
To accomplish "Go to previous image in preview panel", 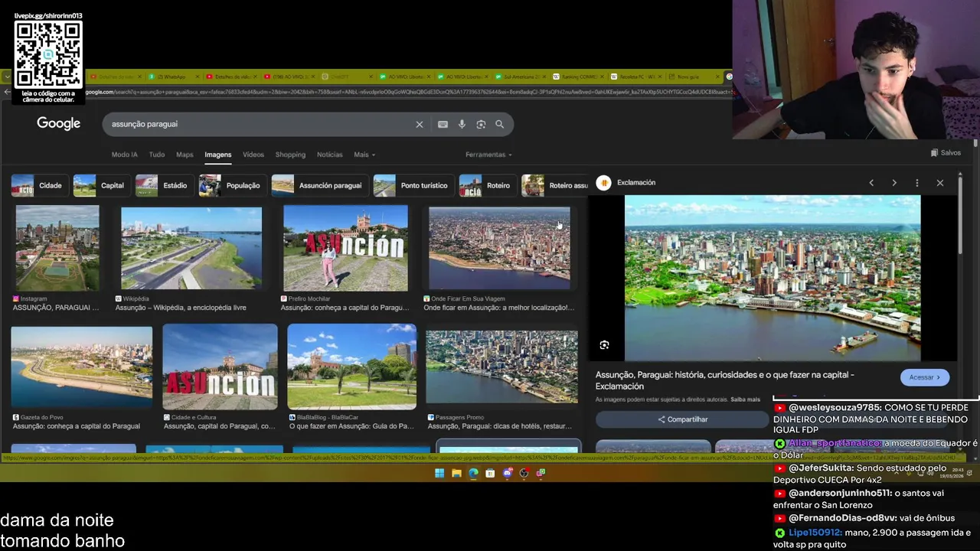I will pyautogui.click(x=871, y=183).
